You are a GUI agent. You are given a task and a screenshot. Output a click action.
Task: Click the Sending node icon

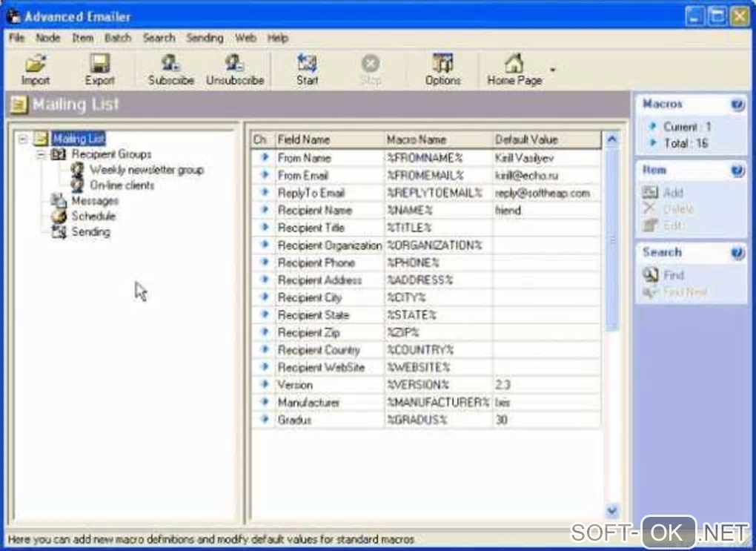click(59, 231)
